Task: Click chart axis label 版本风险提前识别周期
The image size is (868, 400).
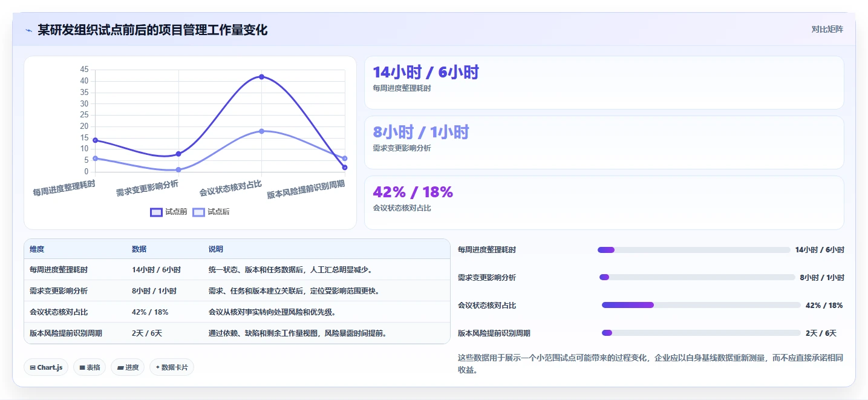Action: 306,189
